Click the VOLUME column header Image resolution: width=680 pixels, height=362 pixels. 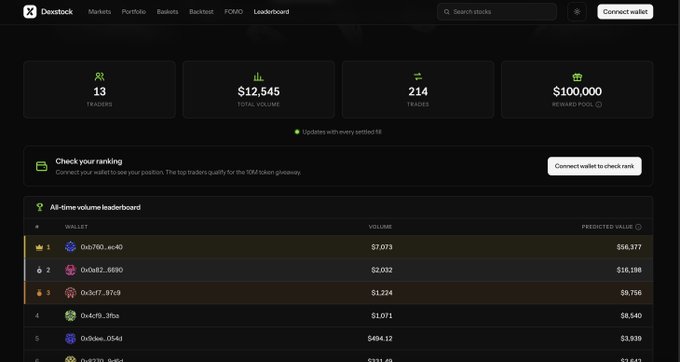tap(380, 227)
